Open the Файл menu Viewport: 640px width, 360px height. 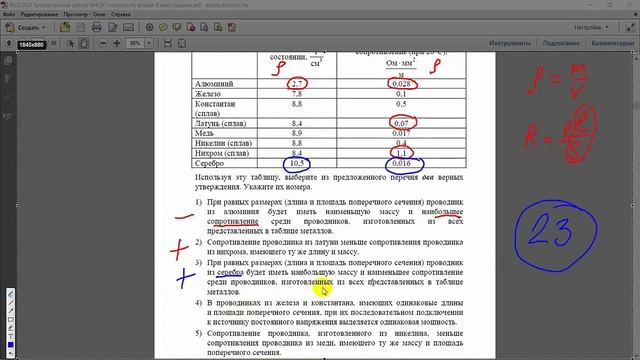9,14
